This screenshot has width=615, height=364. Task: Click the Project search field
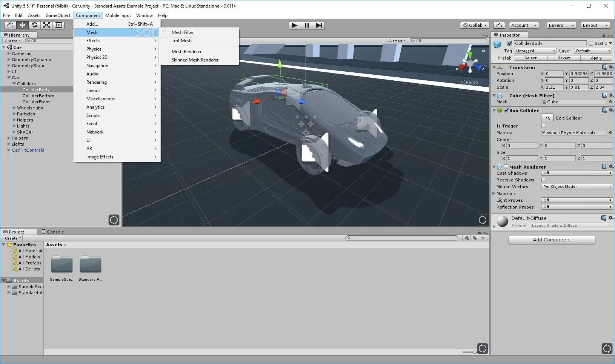(402, 238)
